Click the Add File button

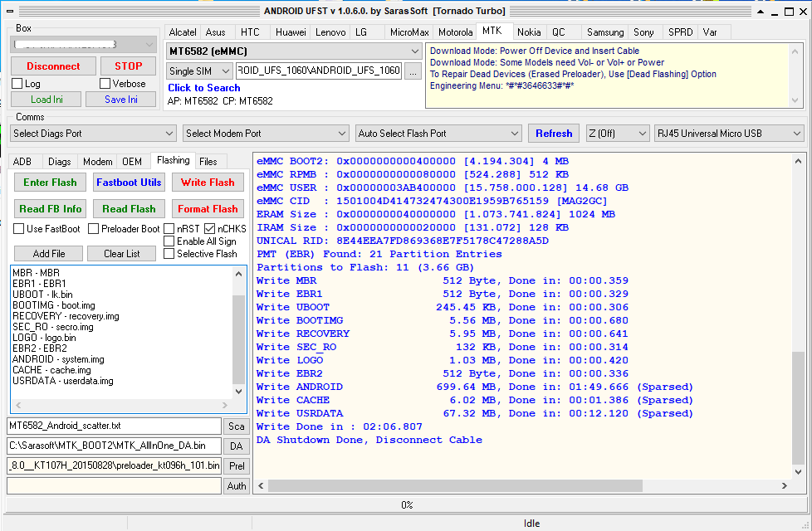[49, 254]
